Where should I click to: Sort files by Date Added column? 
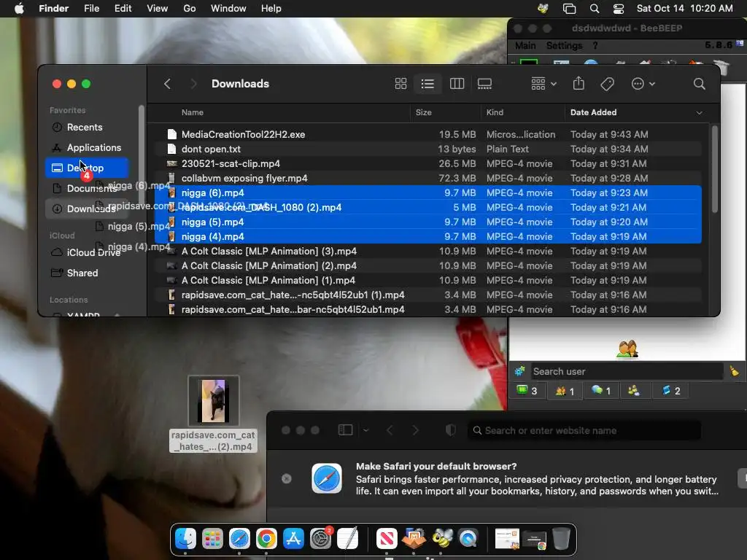(593, 112)
